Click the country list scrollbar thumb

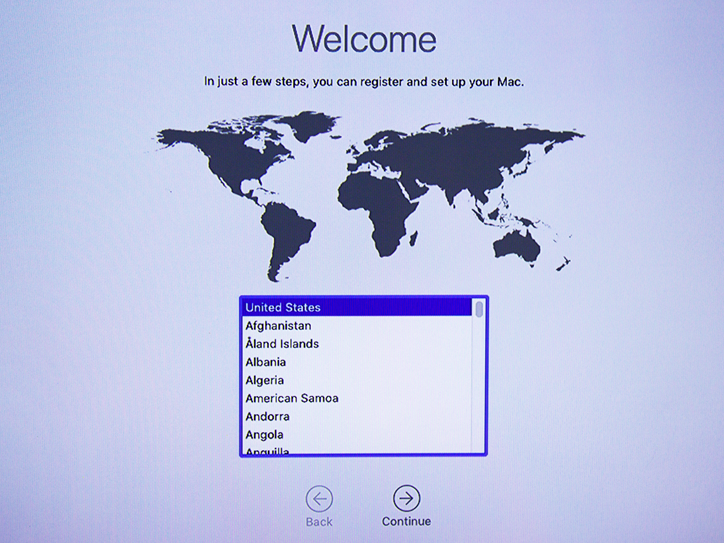click(479, 309)
